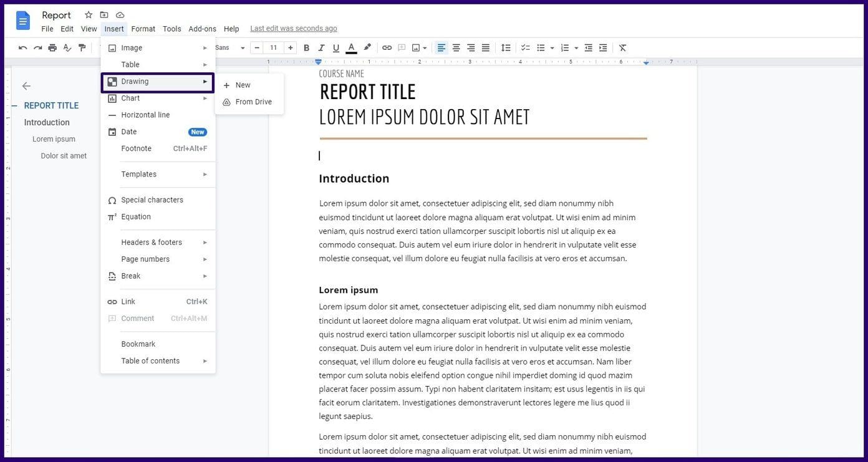
Task: Click the Clear formatting icon
Action: [622, 48]
